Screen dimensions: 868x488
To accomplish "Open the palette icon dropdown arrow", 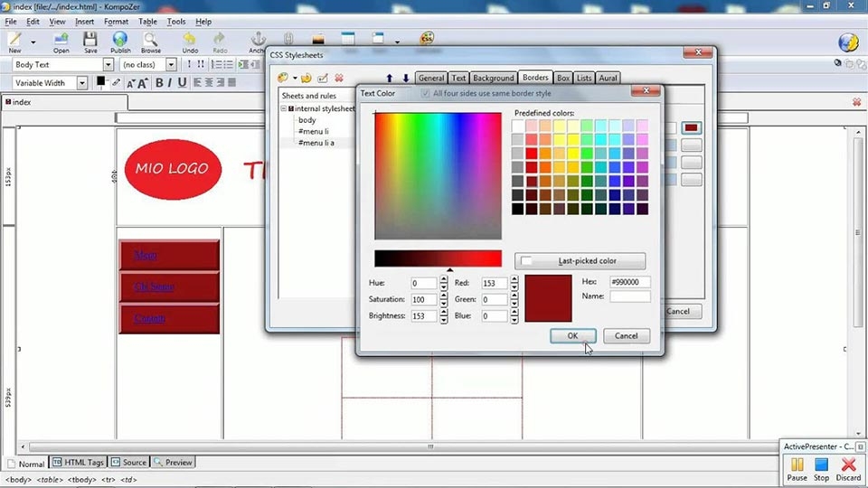I will coord(295,79).
